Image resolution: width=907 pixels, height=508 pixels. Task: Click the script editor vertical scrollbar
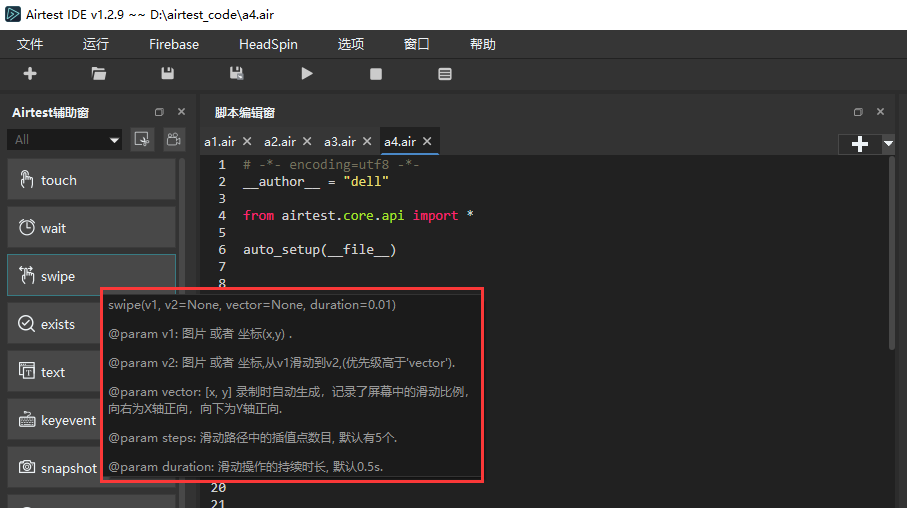tap(891, 253)
